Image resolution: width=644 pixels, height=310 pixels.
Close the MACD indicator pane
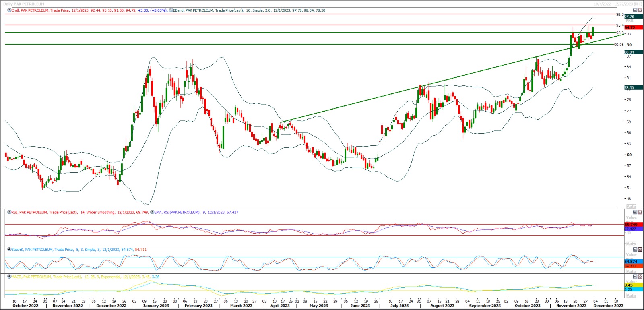tap(640, 277)
